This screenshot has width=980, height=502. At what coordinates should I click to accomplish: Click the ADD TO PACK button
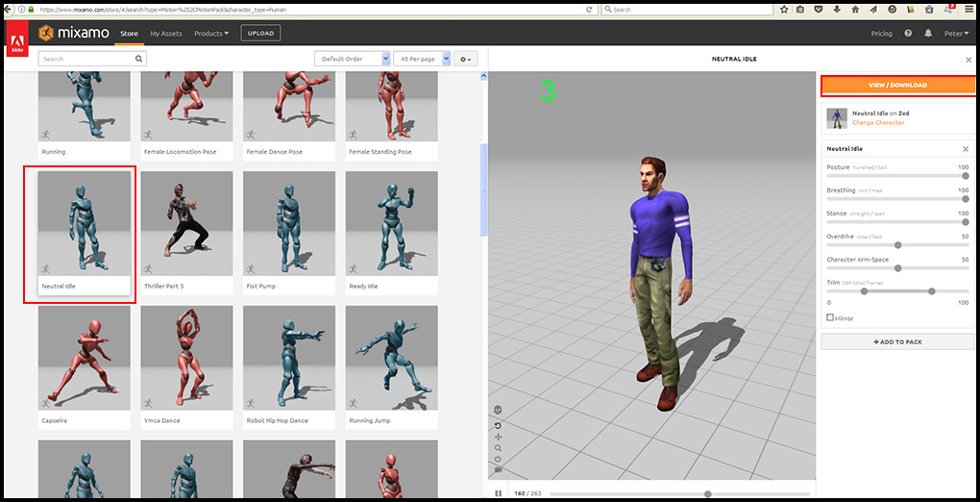(897, 341)
